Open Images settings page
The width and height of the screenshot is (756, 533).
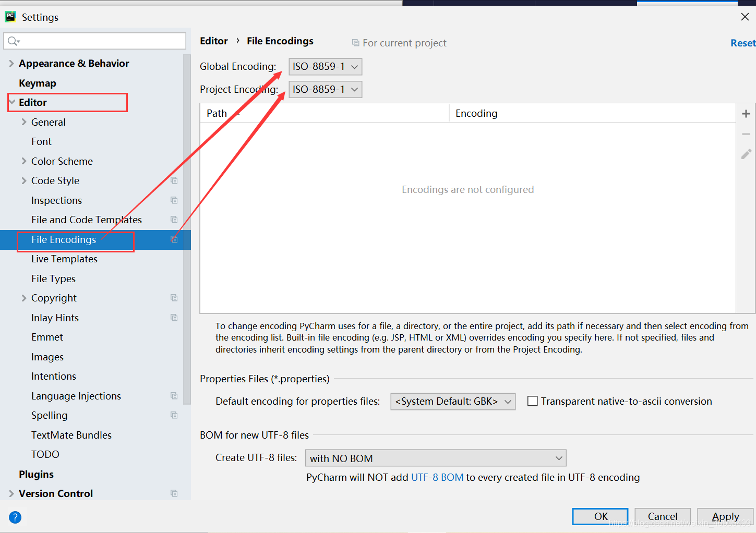click(x=47, y=357)
